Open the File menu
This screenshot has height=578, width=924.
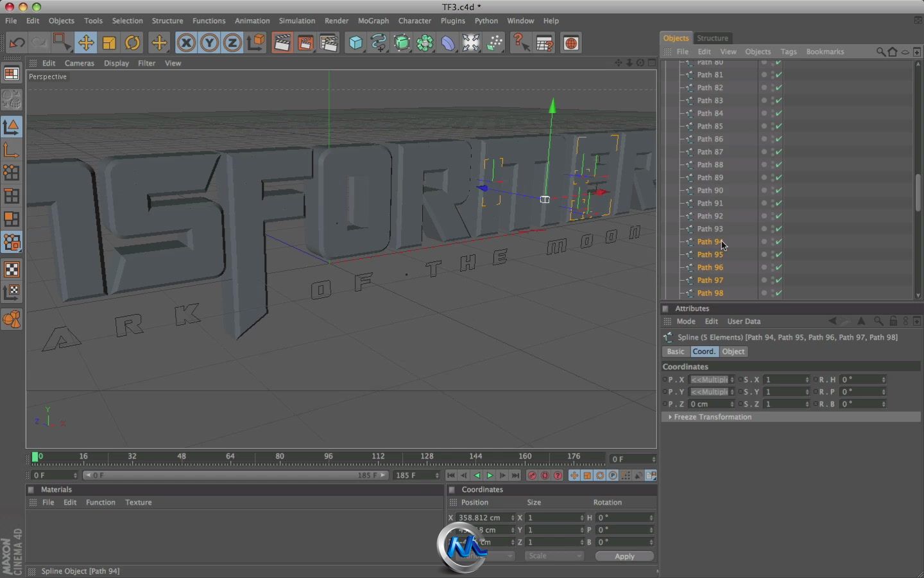tap(11, 21)
